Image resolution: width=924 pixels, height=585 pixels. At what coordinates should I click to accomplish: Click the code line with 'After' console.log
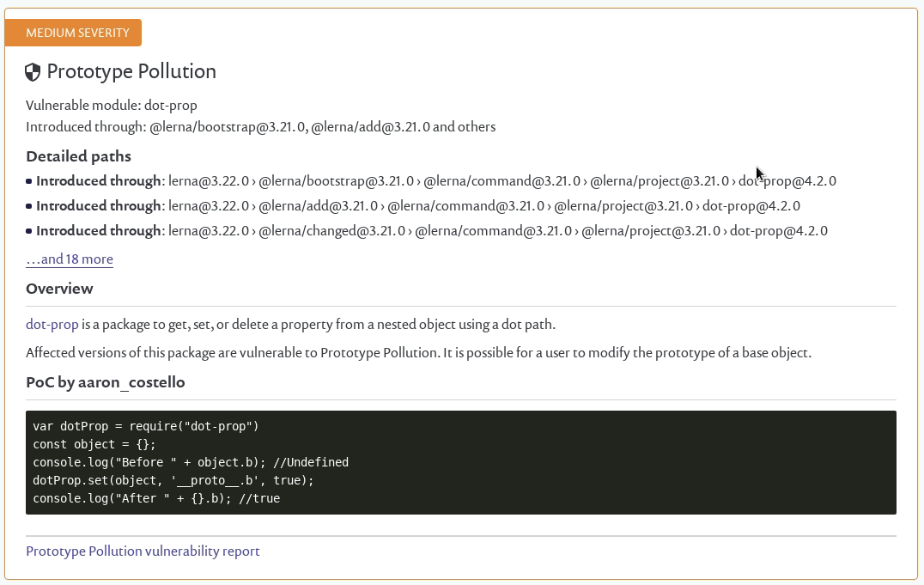[157, 498]
